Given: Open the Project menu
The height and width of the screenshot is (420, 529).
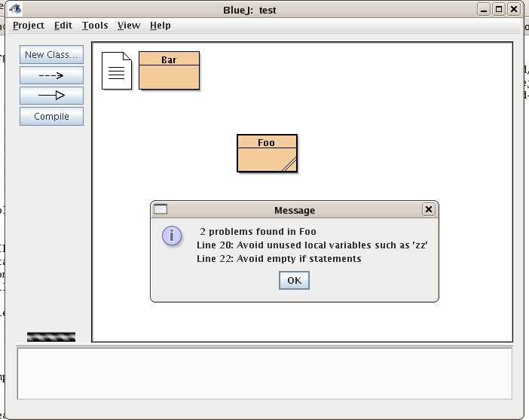Looking at the screenshot, I should (29, 26).
